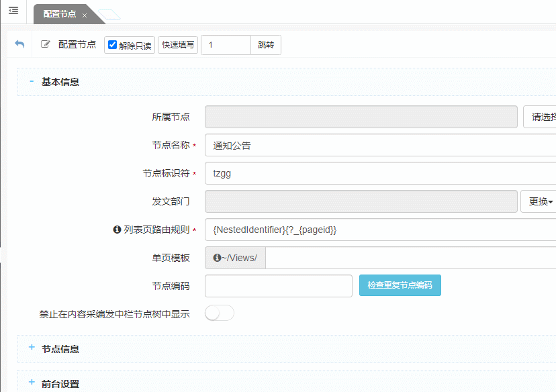Expand the 节点信息 section

pyautogui.click(x=32, y=348)
